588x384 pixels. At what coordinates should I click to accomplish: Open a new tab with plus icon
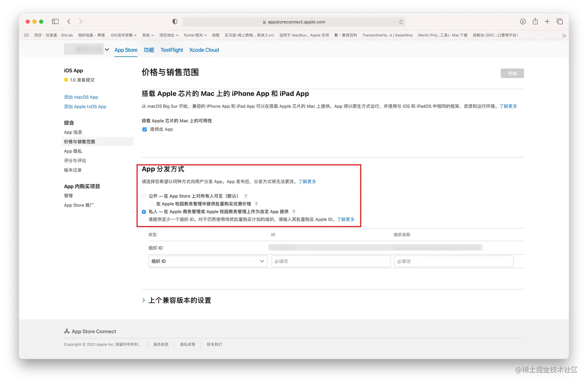[x=547, y=21]
